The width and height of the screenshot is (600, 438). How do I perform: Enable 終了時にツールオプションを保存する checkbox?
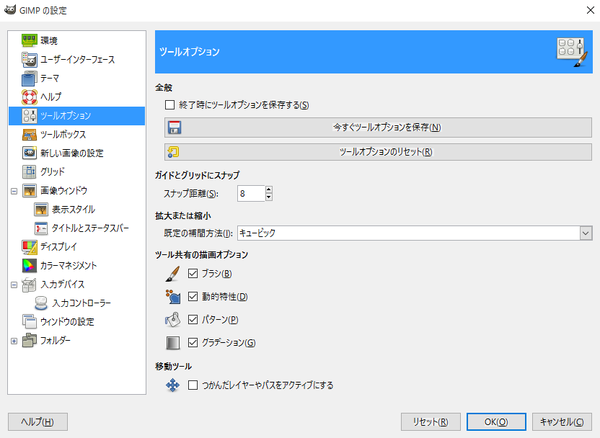click(170, 105)
